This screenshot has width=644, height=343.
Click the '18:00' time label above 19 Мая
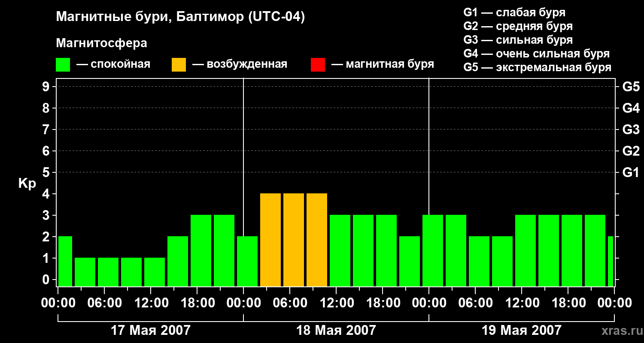click(x=568, y=303)
